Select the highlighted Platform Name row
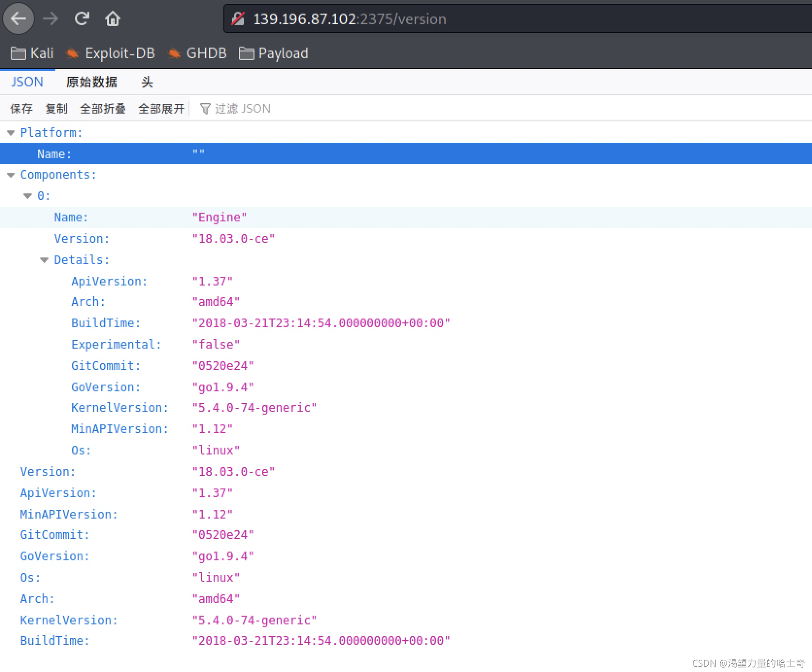Image resolution: width=812 pixels, height=672 pixels. tap(406, 153)
